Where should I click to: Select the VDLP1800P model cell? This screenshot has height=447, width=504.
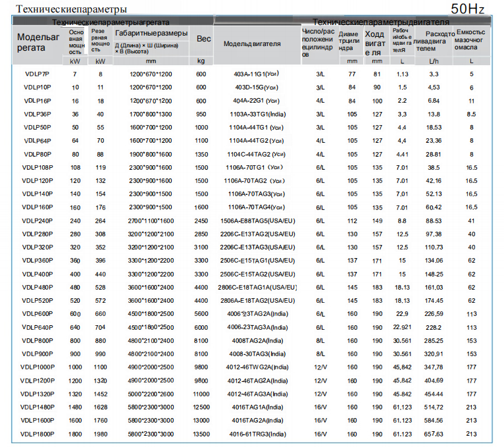point(38,434)
